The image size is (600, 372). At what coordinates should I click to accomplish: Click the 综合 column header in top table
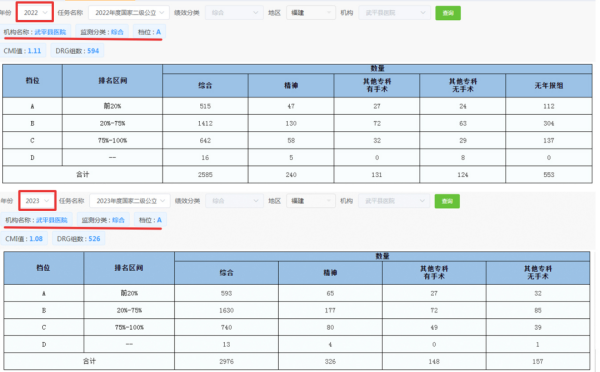[205, 85]
